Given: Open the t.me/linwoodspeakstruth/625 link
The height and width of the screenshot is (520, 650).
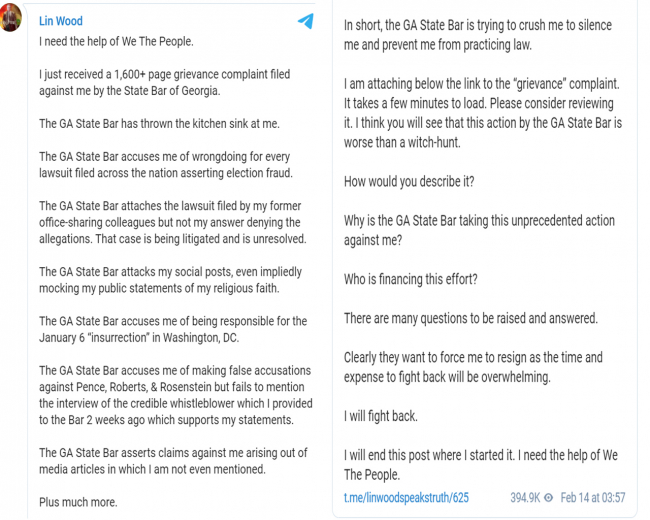Looking at the screenshot, I should click(406, 497).
